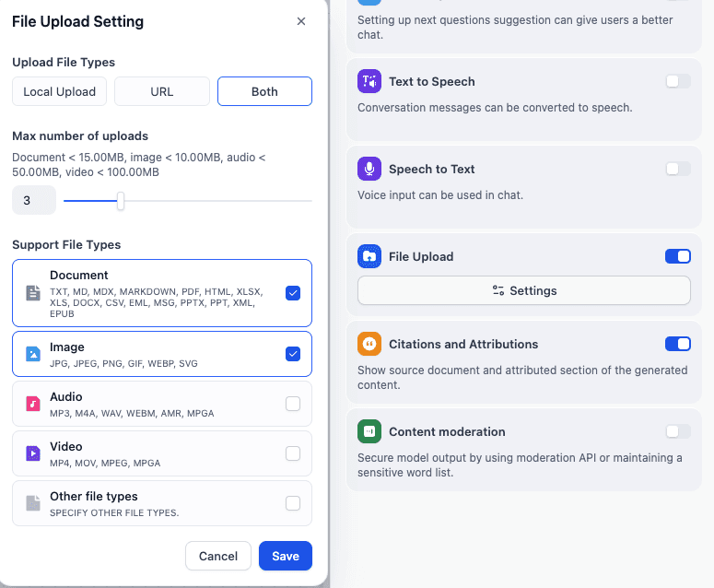Click the max uploads number field
Image resolution: width=714 pixels, height=588 pixels.
point(34,200)
